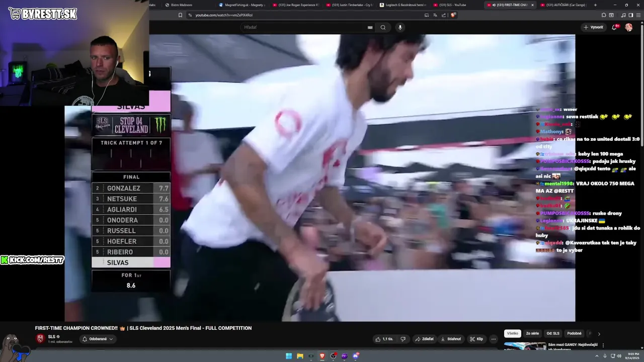Click the SLS channel avatar

click(x=40, y=338)
